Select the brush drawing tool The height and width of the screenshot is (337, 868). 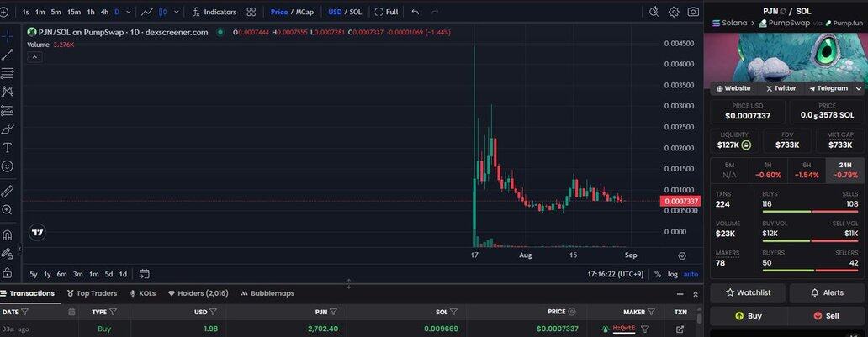(x=8, y=129)
